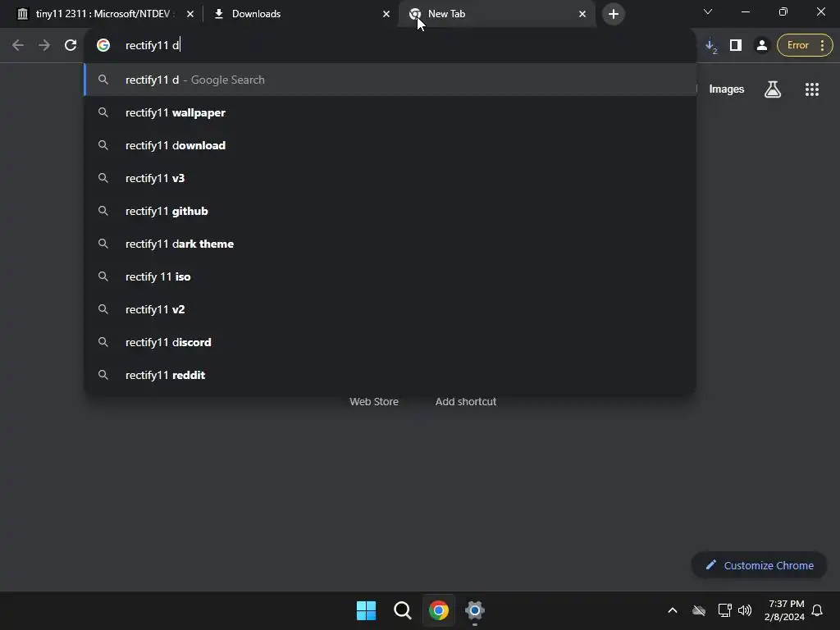This screenshot has height=630, width=840.
Task: Select the 'rectify11 wallpaper' suggestion
Action: [x=390, y=112]
